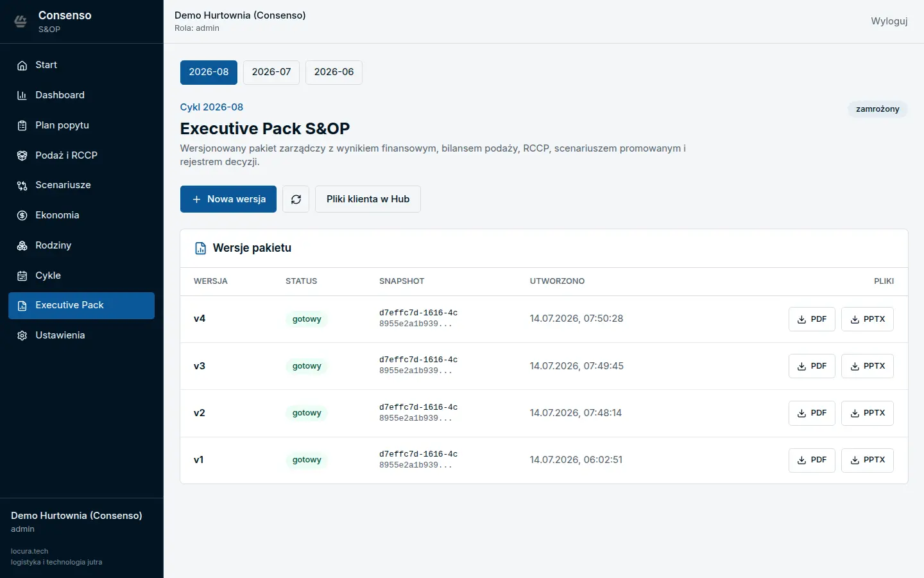Open Pliki klienta w Hub

[368, 199]
